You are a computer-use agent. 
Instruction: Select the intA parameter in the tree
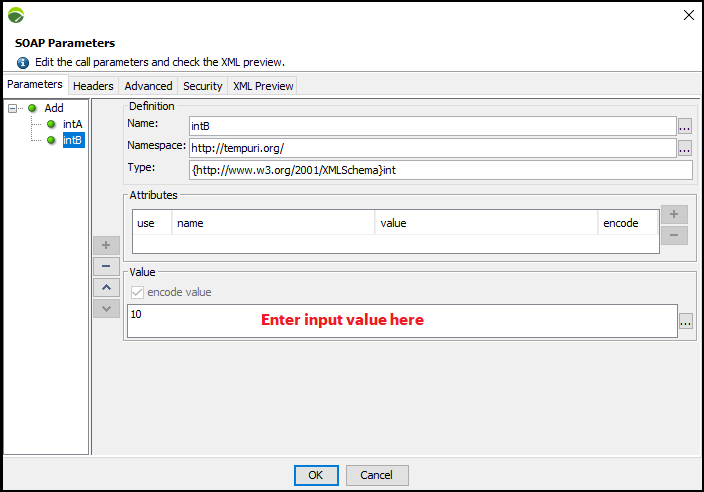(72, 124)
